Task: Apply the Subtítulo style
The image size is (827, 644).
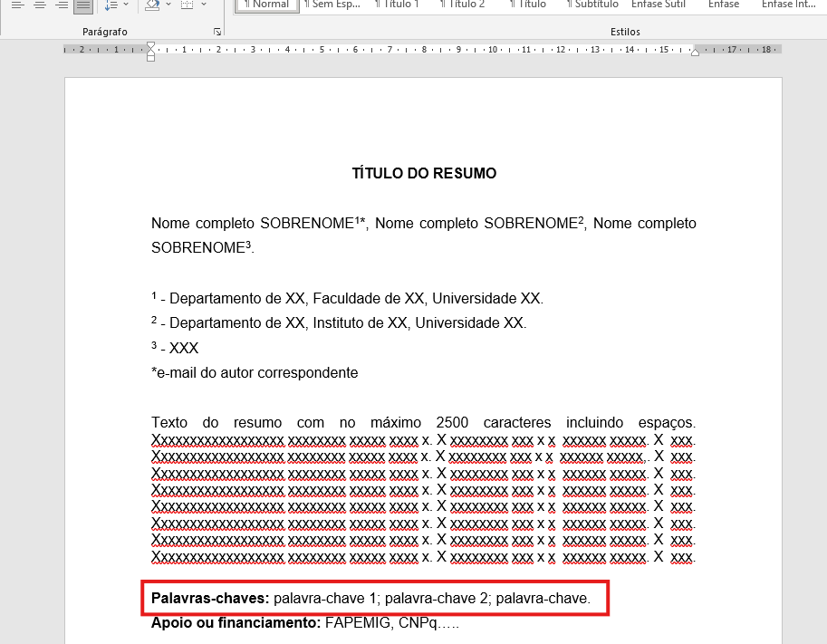Action: [591, 5]
